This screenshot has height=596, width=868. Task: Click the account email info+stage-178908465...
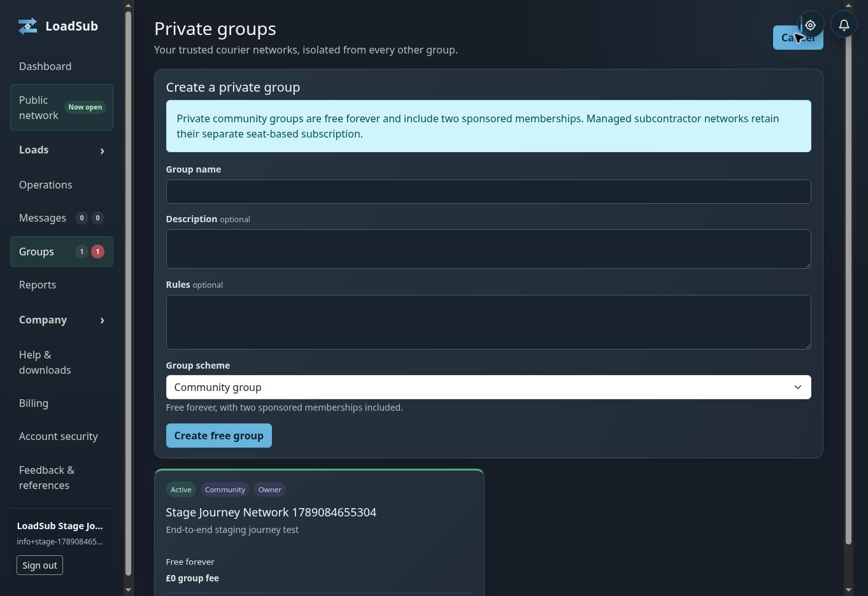pyautogui.click(x=60, y=542)
